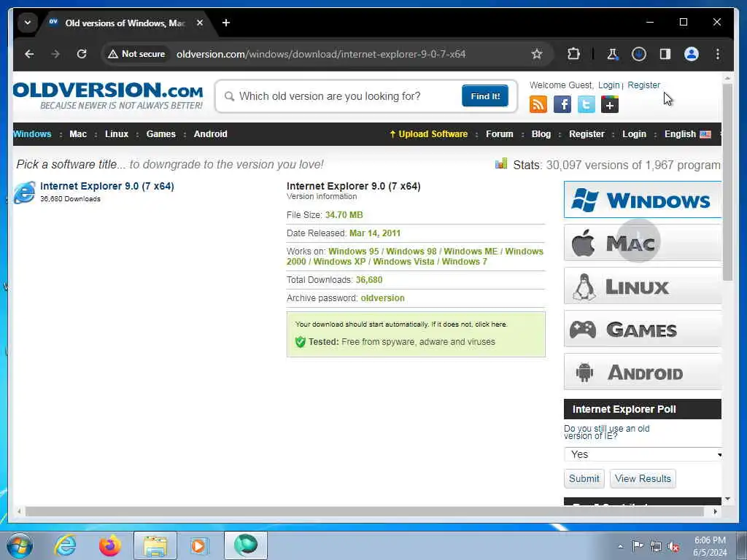
Task: Click the OldVersion.com logo
Action: click(x=108, y=96)
